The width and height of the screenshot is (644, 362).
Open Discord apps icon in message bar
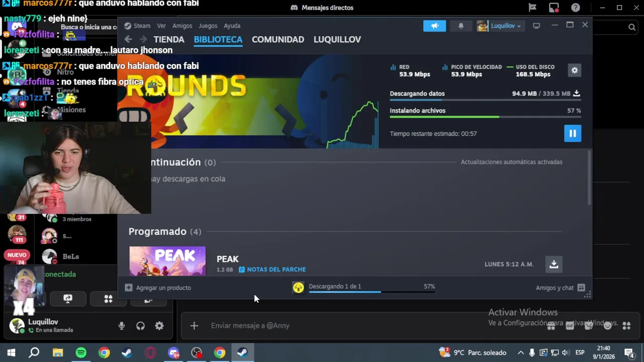[626, 326]
